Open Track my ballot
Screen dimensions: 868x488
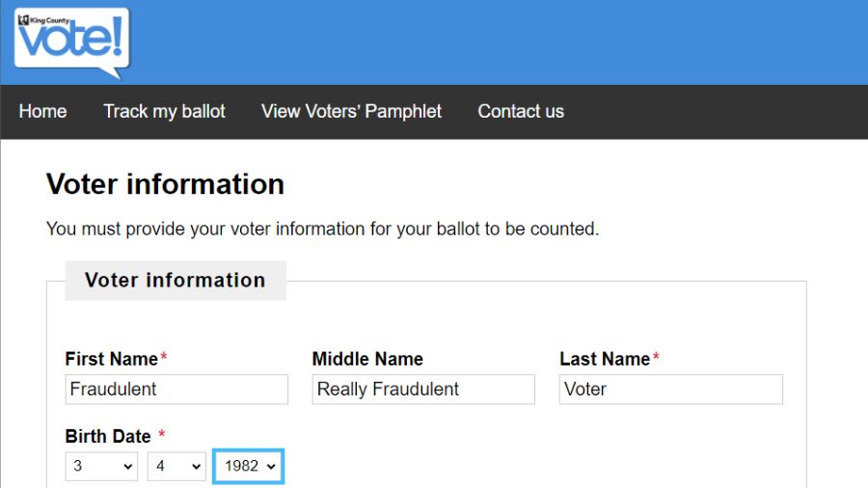point(164,111)
